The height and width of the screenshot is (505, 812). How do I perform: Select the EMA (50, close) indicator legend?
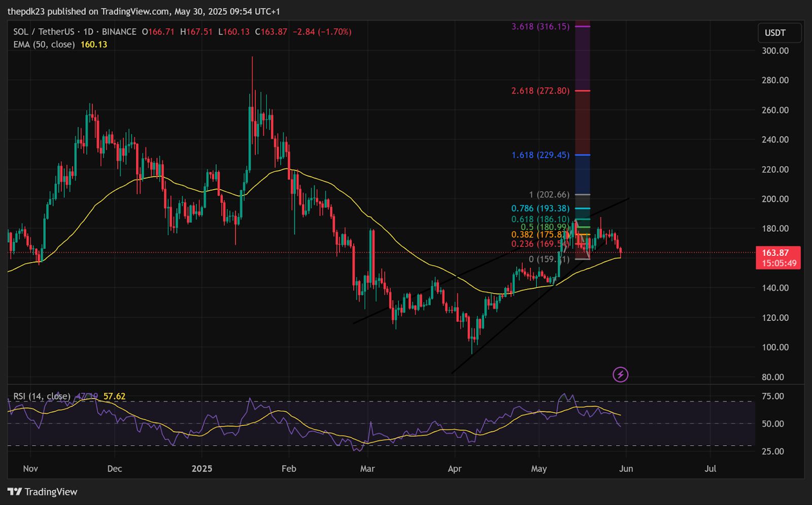[44, 45]
